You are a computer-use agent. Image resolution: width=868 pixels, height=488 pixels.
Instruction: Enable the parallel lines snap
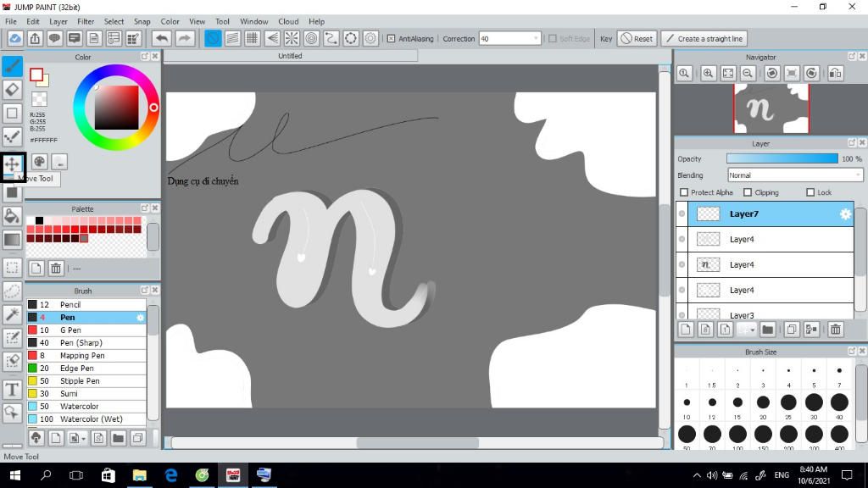click(x=232, y=39)
